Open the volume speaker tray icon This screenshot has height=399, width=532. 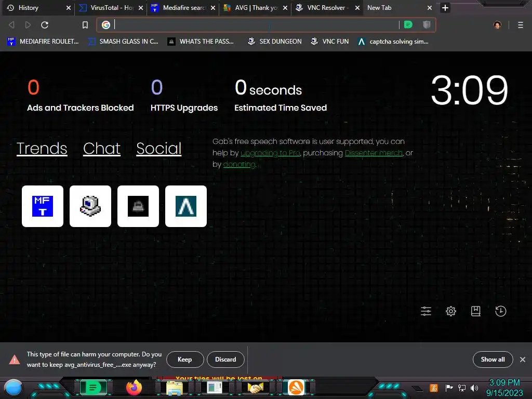click(x=474, y=388)
